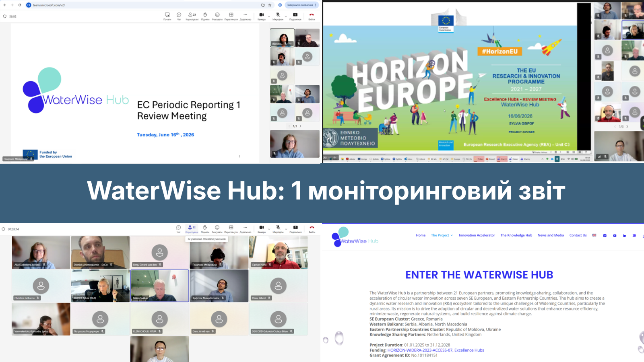Open Contact Us menu item

click(x=578, y=235)
